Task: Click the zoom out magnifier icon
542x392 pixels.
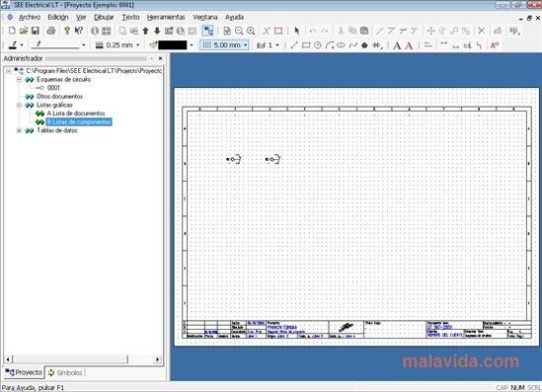Action: 239,31
